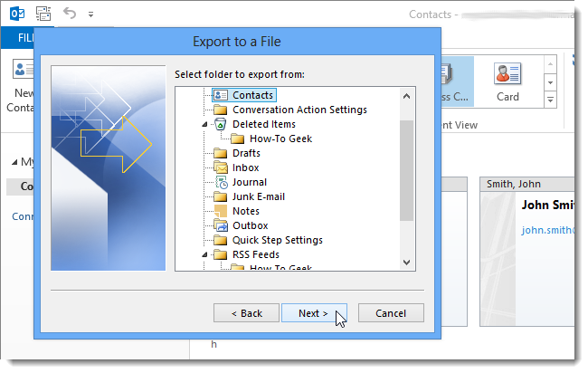588x373 pixels.
Task: Click the How-To Geek folder icon under Deleted Items
Action: tap(238, 139)
